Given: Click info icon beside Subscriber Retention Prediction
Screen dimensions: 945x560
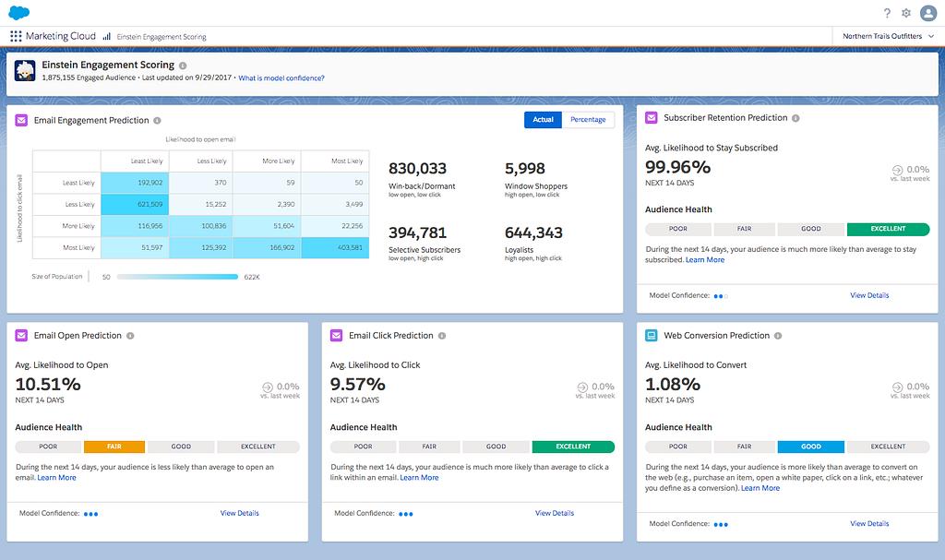Looking at the screenshot, I should pos(795,118).
